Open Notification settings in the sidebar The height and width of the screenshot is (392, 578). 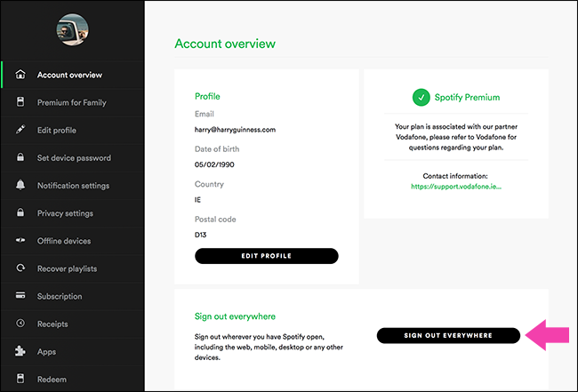pyautogui.click(x=72, y=185)
